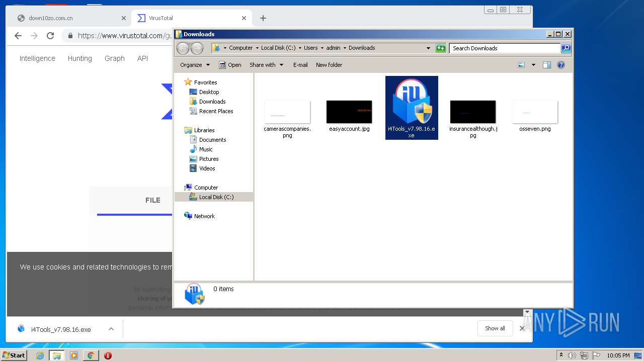Open Pictures library

pos(208,159)
